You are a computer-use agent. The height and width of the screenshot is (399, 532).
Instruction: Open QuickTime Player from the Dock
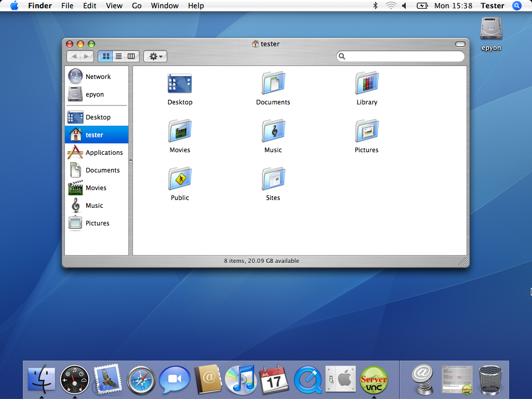click(x=308, y=380)
